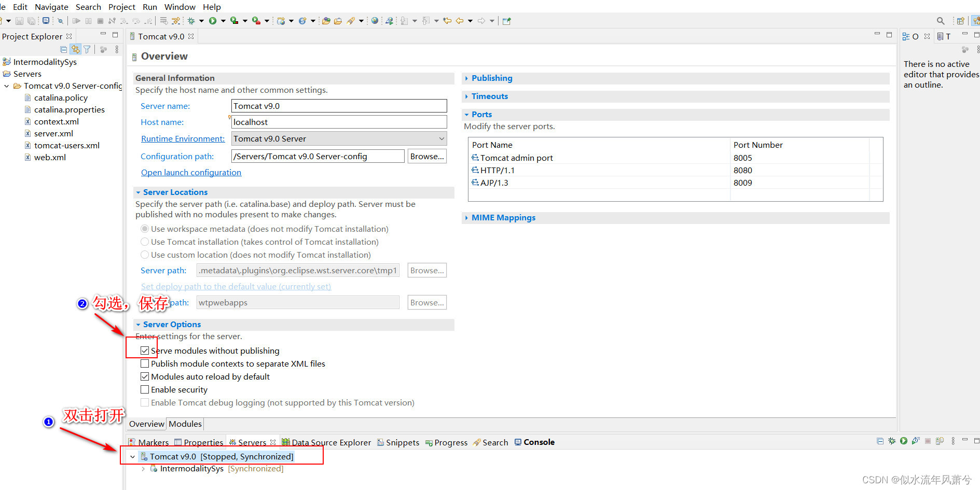980x490 pixels.
Task: Click the Terminate icon in main toolbar
Action: point(100,21)
